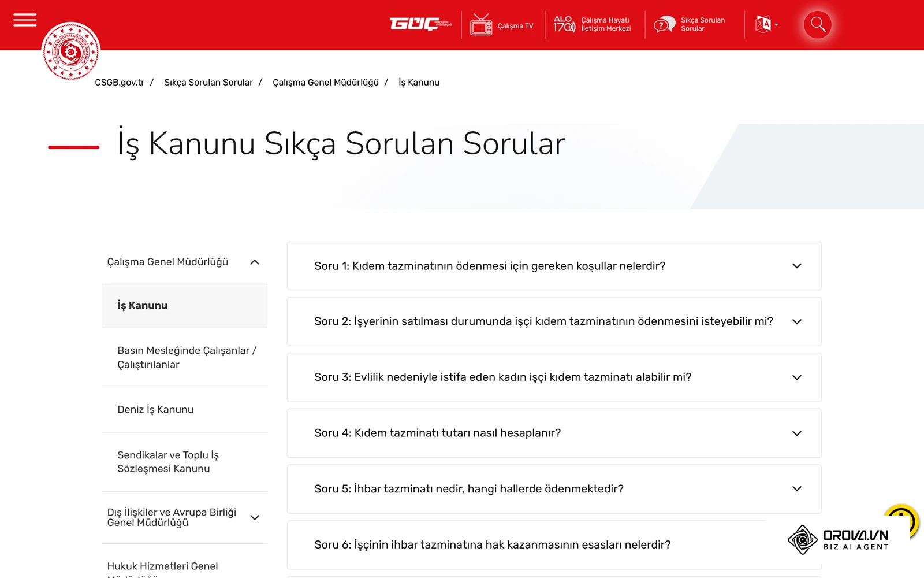Click the ALO 170 icon
924x578 pixels.
click(x=564, y=24)
